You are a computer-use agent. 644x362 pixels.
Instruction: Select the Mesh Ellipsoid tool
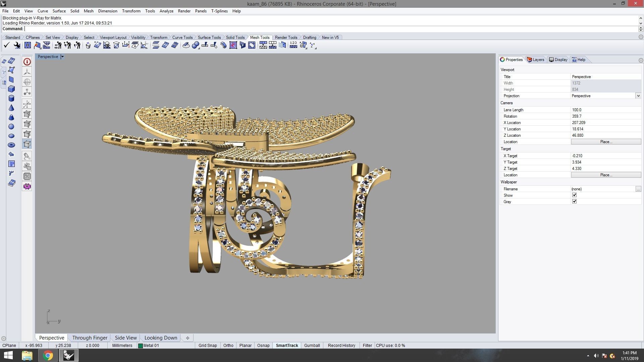click(11, 136)
